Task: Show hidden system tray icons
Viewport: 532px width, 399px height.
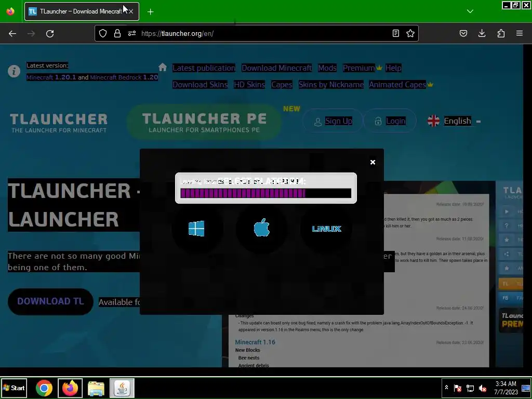Action: [x=446, y=387]
